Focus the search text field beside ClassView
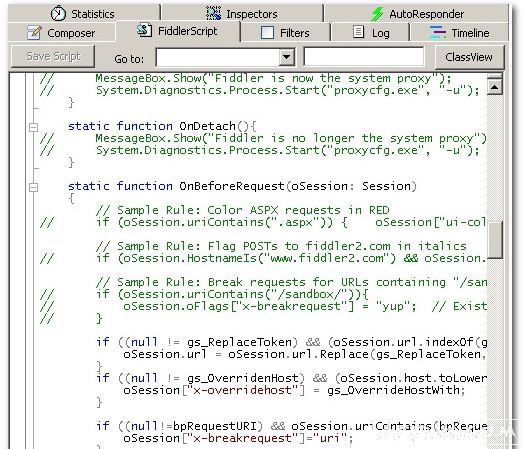Image resolution: width=523 pixels, height=449 pixels. pos(364,57)
